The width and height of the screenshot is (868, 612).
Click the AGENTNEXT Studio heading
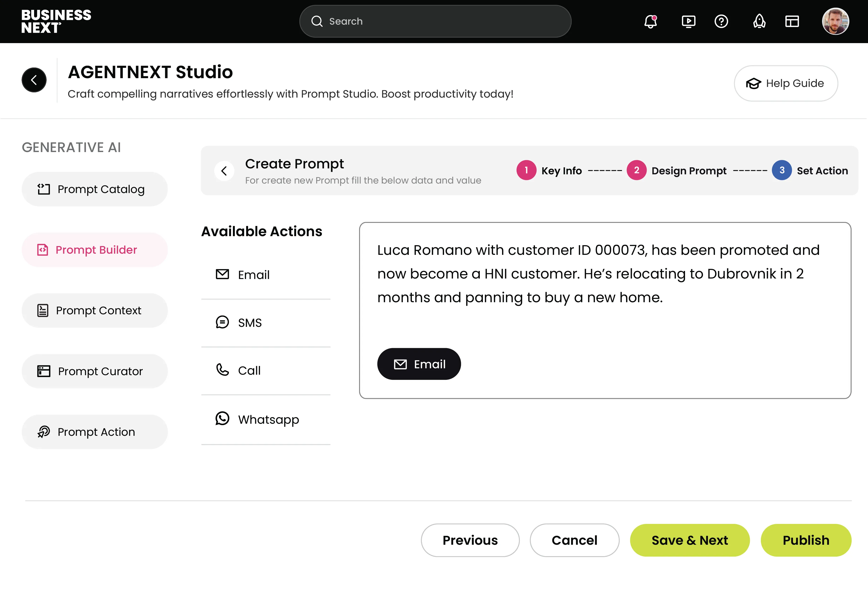[x=150, y=72]
